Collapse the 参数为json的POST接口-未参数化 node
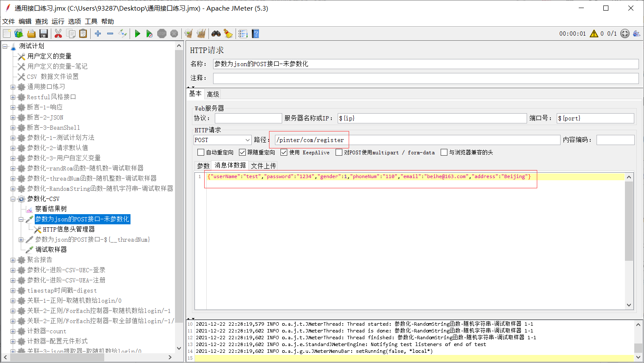Screen dimensions: 644x363 pos(21,219)
